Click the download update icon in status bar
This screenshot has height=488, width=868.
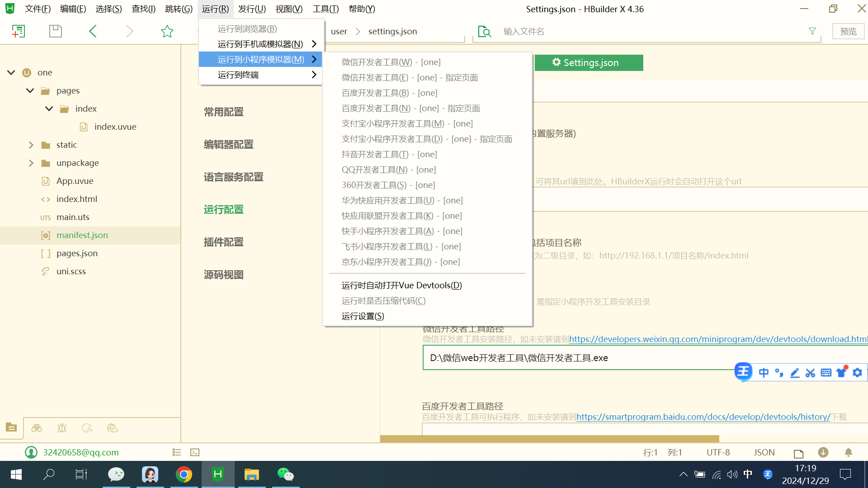[823, 452]
